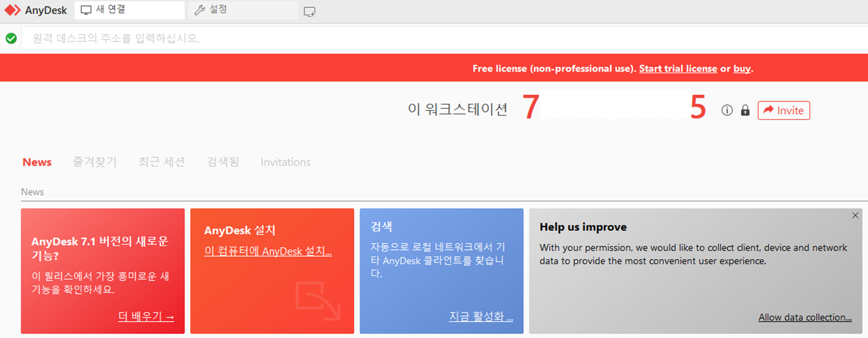This screenshot has height=338, width=868.
Task: Click 이 컴퓨터에 AnyDesk 설치 link
Action: pyautogui.click(x=268, y=251)
